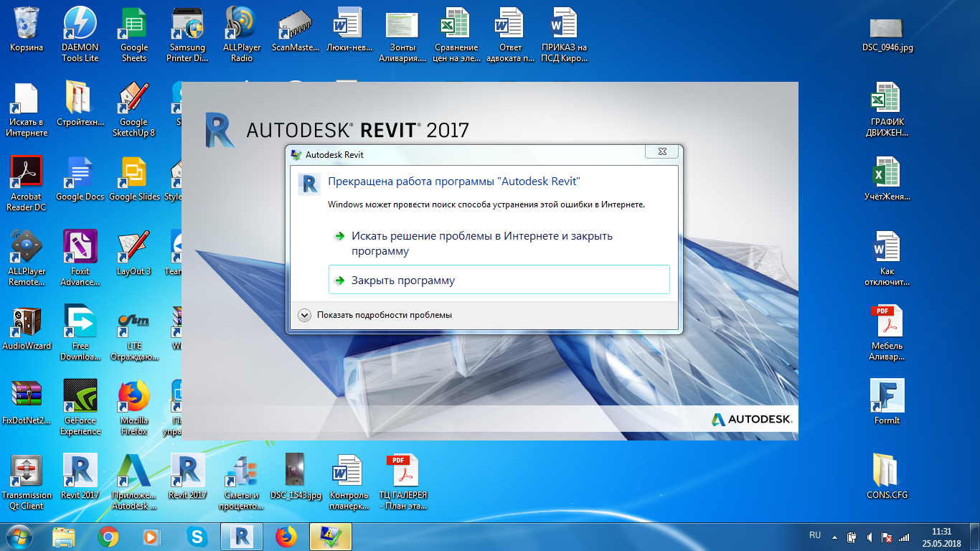This screenshot has height=551, width=980.
Task: Open File Explorer from the taskbar
Action: click(x=65, y=536)
